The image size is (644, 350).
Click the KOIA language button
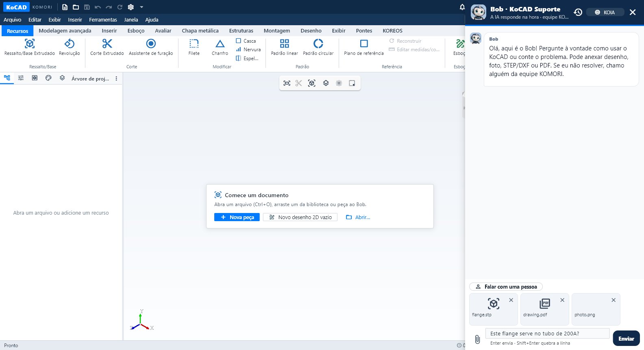click(x=605, y=12)
